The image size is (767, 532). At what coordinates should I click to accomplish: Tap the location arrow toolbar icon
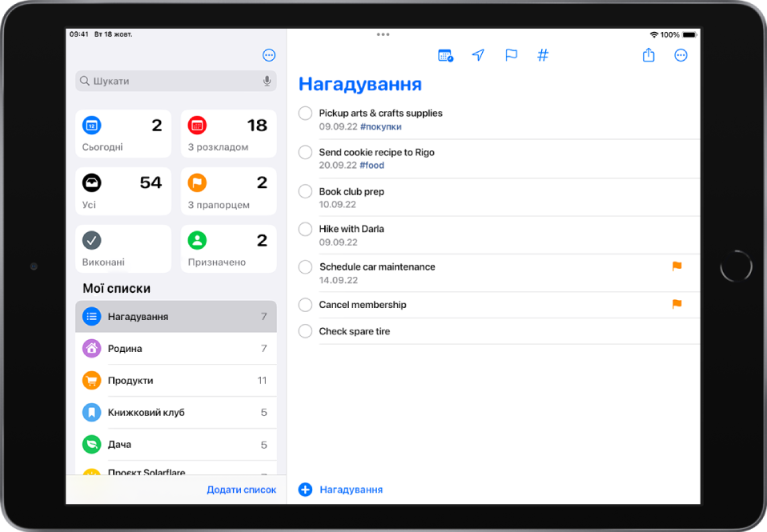click(x=478, y=55)
